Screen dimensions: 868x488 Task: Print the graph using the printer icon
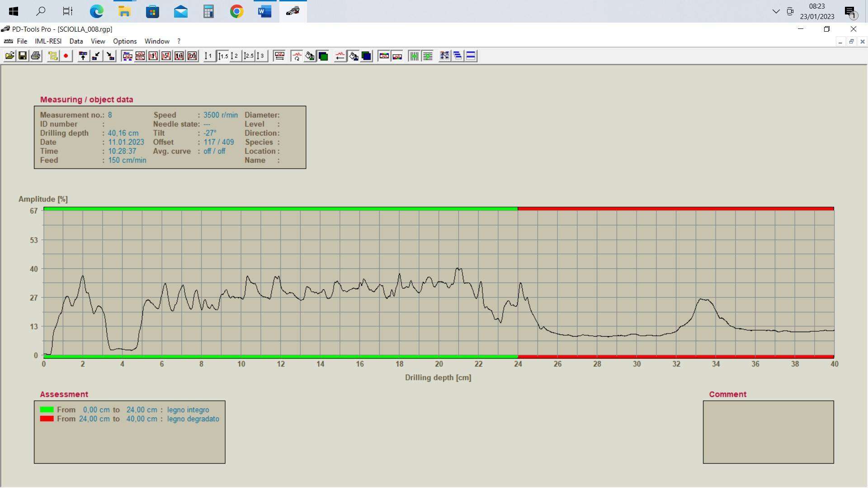[x=36, y=56]
